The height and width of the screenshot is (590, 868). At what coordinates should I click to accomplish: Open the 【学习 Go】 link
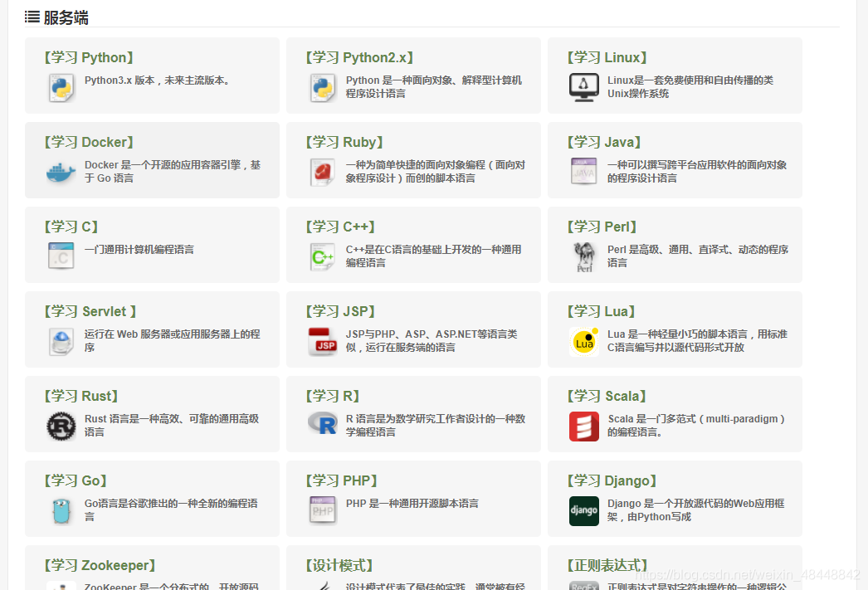(76, 481)
